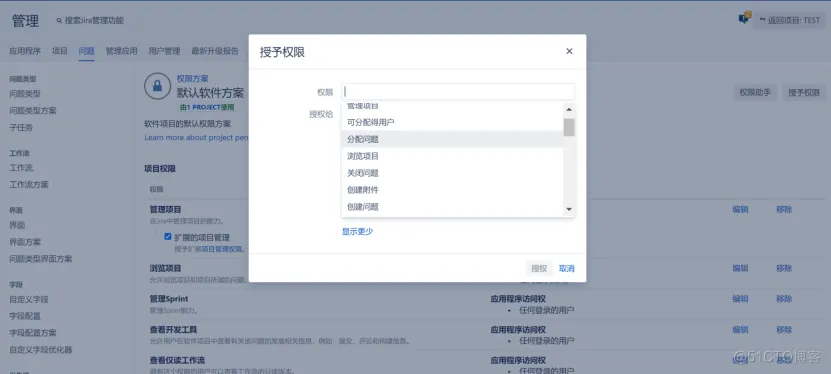Open the 应用程序 tab
The width and height of the screenshot is (831, 374).
tap(25, 51)
